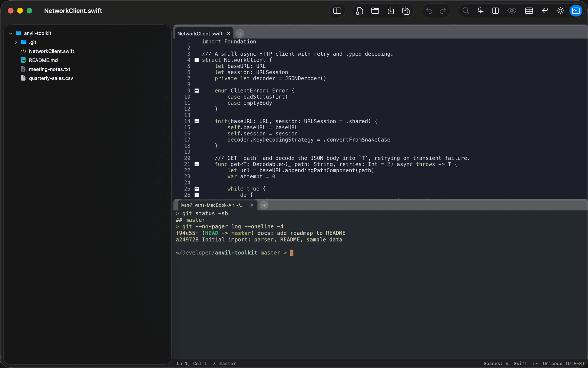588x368 pixels.
Task: Toggle the terminal panel button
Action: click(576, 11)
